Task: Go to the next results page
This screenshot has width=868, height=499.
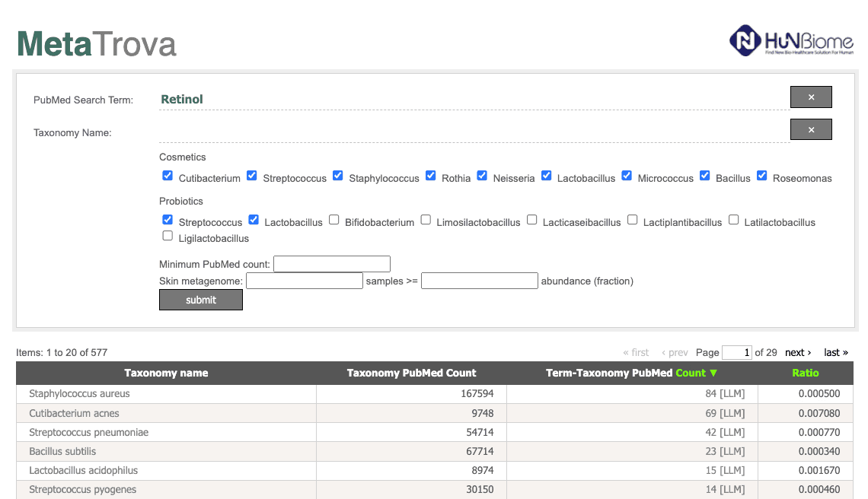Action: pyautogui.click(x=798, y=352)
